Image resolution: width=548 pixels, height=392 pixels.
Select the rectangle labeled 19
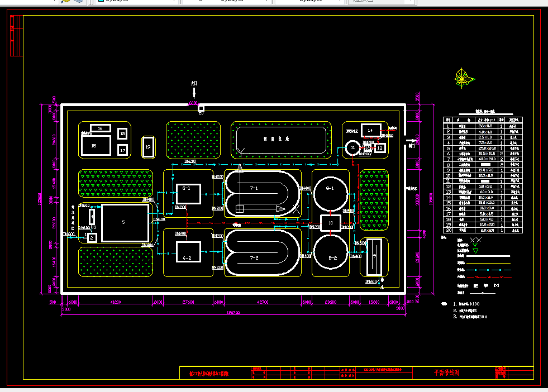click(x=148, y=147)
